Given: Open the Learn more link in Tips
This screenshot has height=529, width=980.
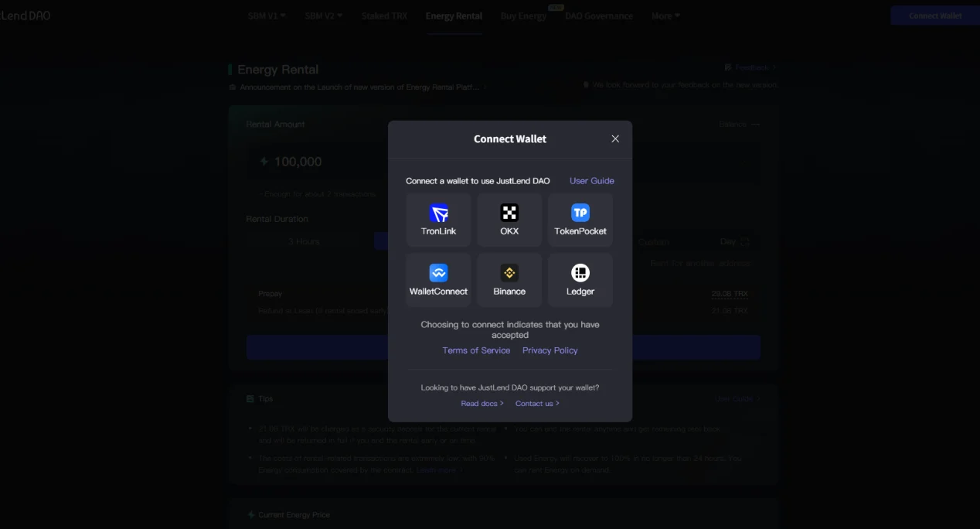Looking at the screenshot, I should 439,469.
